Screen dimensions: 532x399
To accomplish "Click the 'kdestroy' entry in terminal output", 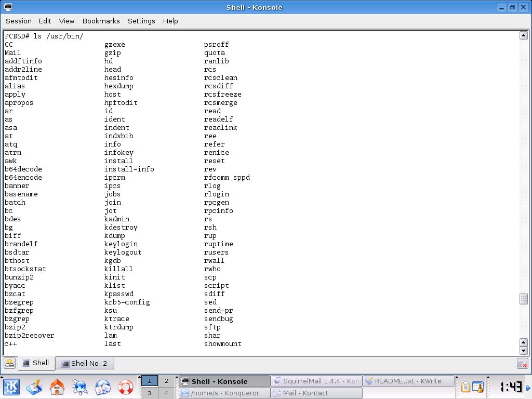I will coord(121,228).
